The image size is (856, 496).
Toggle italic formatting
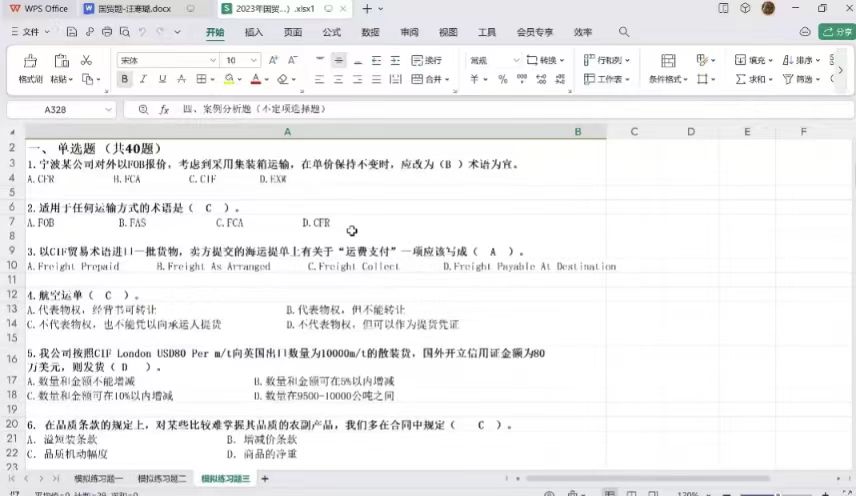(143, 79)
